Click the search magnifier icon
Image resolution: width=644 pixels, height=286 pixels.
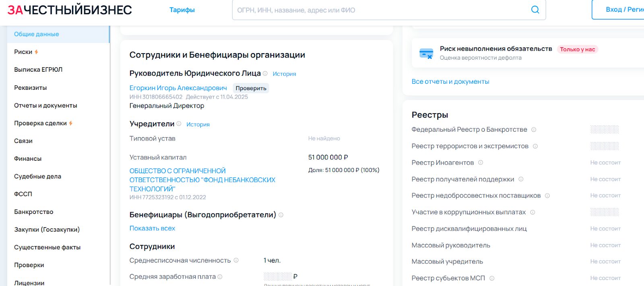pos(535,10)
